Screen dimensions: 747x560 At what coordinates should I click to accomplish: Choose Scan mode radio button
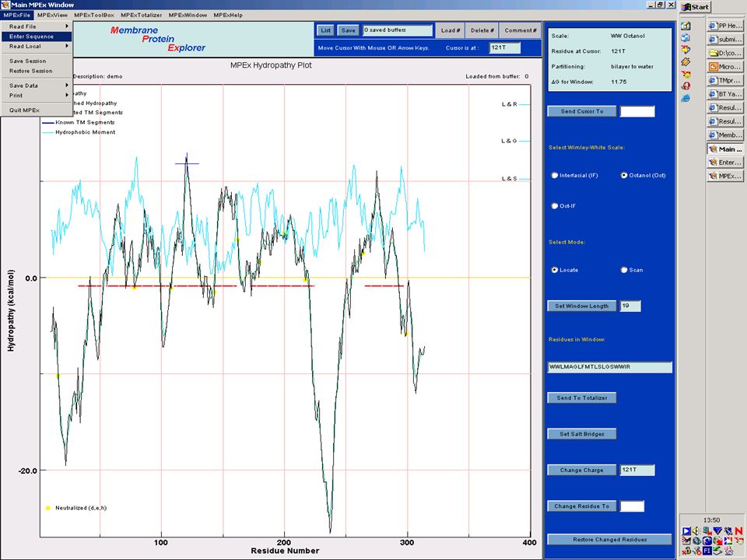[x=623, y=270]
